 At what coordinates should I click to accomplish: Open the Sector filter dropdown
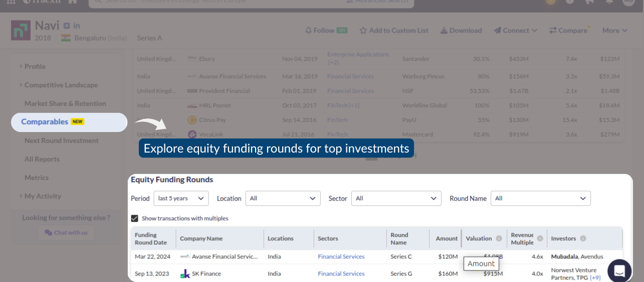click(x=396, y=198)
